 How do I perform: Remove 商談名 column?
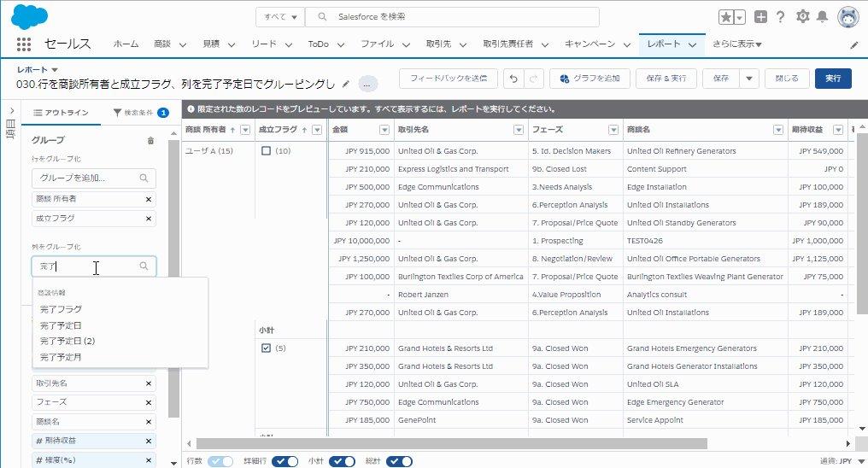(x=149, y=422)
